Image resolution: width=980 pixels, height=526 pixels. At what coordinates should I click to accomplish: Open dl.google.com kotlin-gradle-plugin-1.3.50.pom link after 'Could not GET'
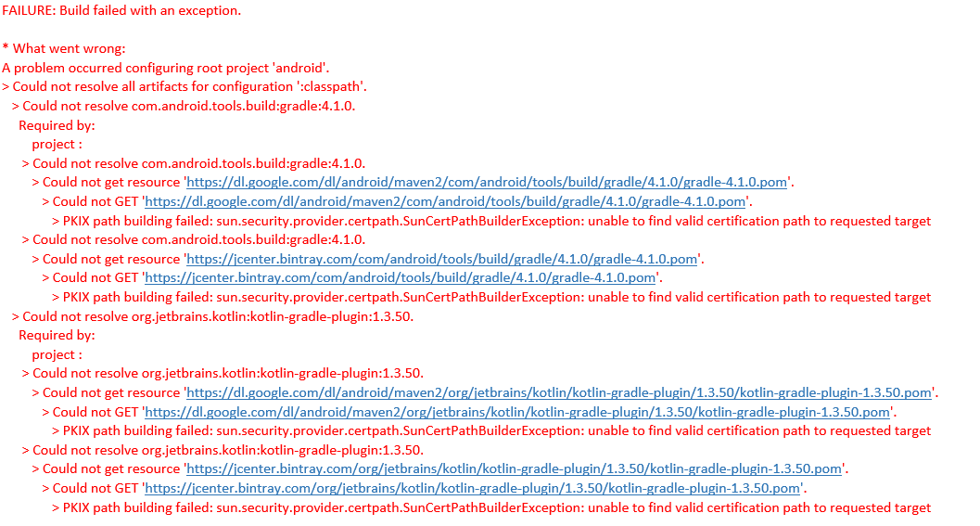tap(518, 412)
